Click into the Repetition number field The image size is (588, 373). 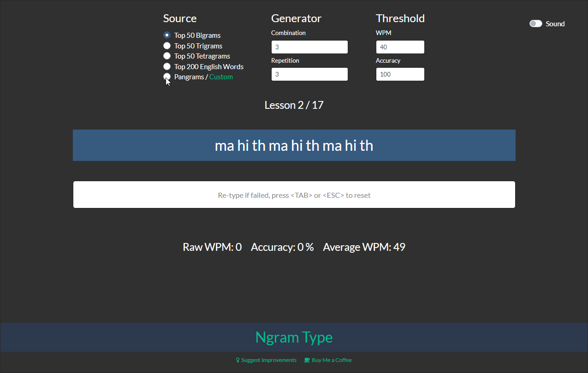pos(309,74)
